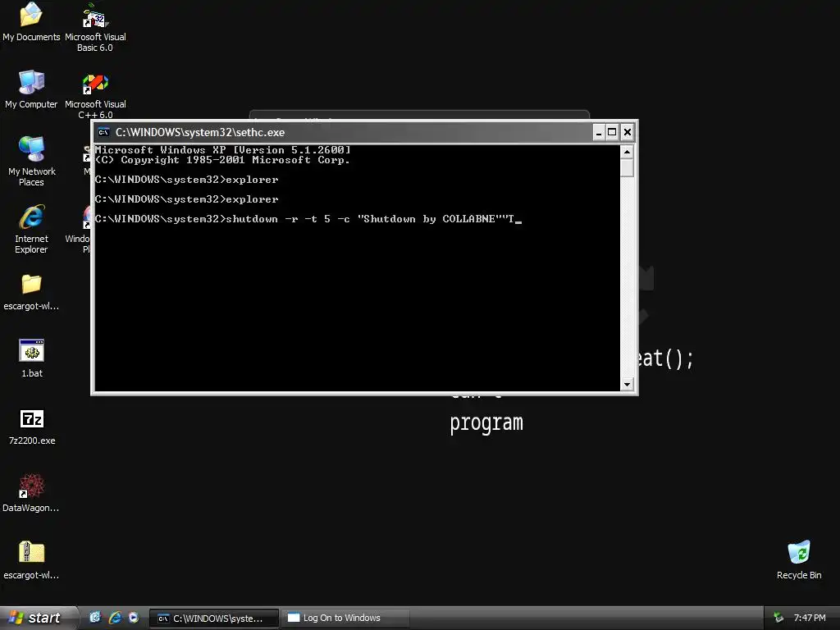Select the escargot-wl zip archive icon

pos(31,559)
